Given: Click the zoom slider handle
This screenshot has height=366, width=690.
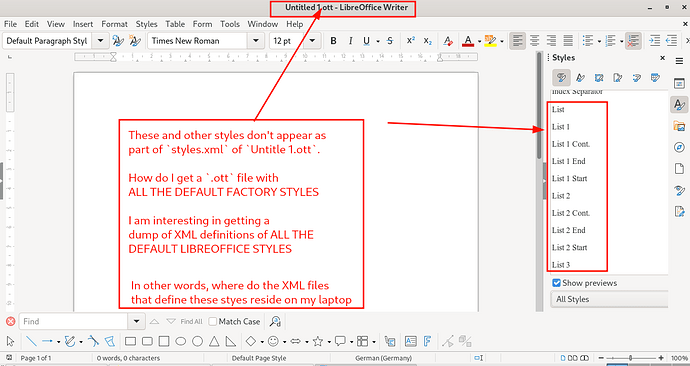Looking at the screenshot, I should pyautogui.click(x=631, y=358).
